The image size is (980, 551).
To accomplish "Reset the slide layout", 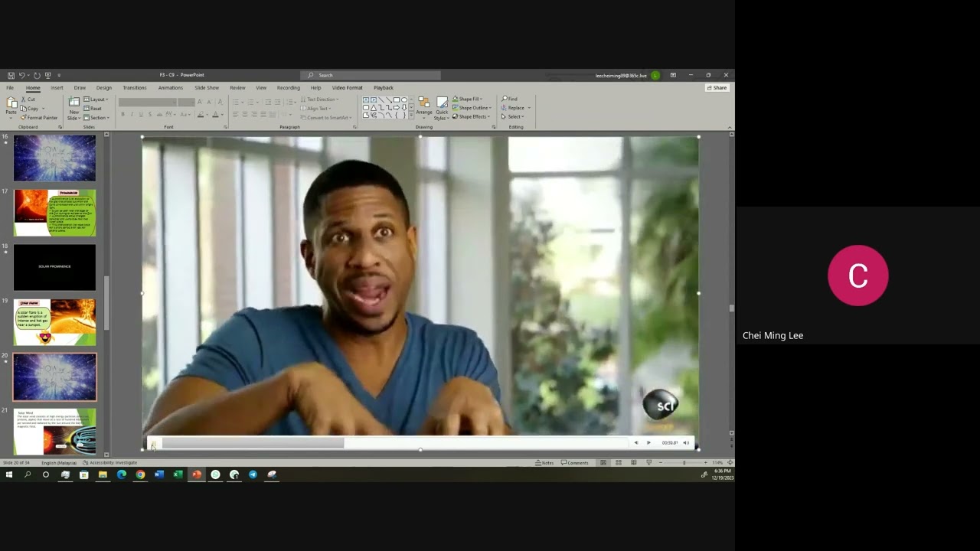I will pos(93,109).
